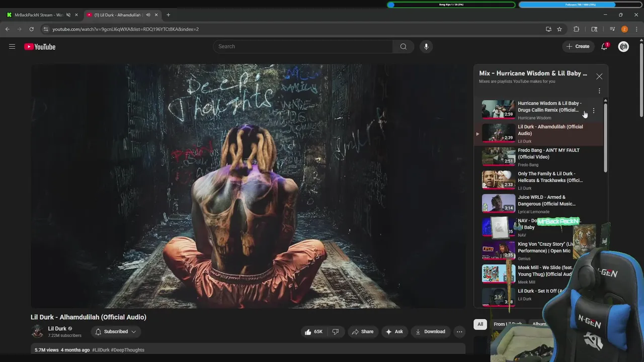
Task: Select 'Juice WRLD - Armed & Dangerous' title
Action: 547,201
